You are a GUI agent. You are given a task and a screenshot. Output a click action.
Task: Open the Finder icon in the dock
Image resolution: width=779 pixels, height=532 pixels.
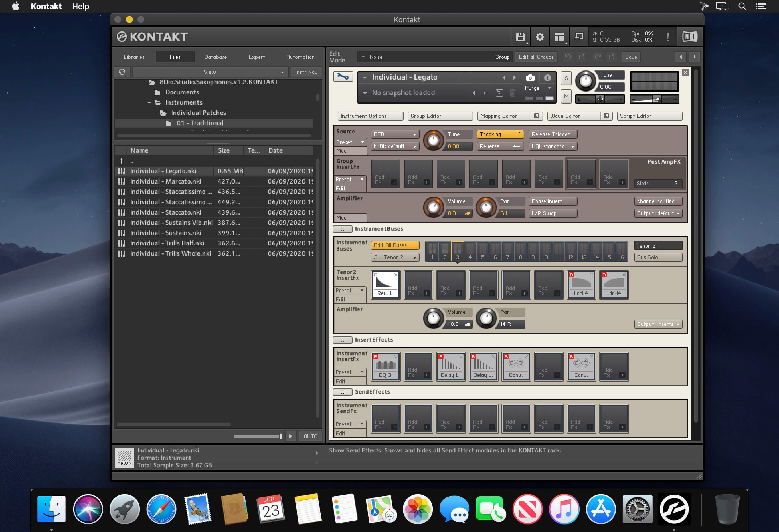click(x=51, y=509)
